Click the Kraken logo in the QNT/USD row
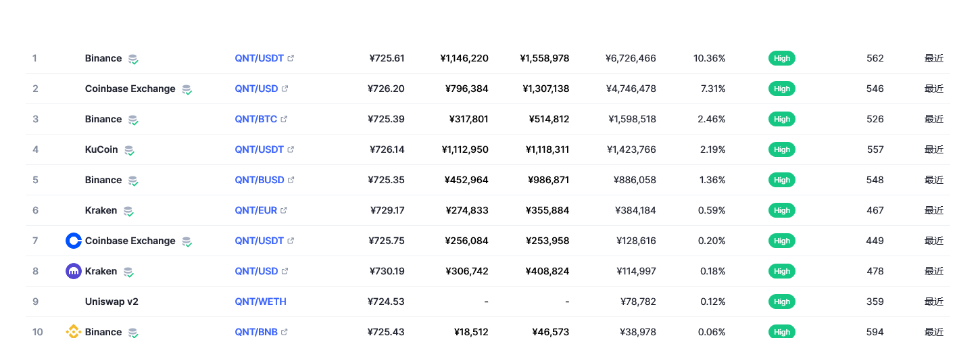 tap(74, 271)
